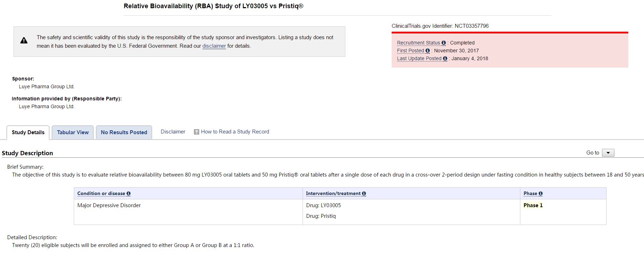Click the Intervention/treatment column header

[333, 194]
